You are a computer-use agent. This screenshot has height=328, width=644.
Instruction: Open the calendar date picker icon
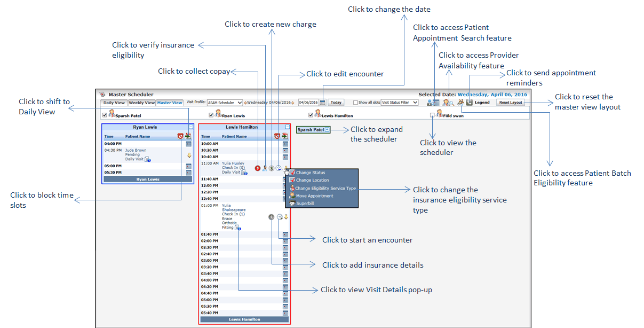point(322,102)
